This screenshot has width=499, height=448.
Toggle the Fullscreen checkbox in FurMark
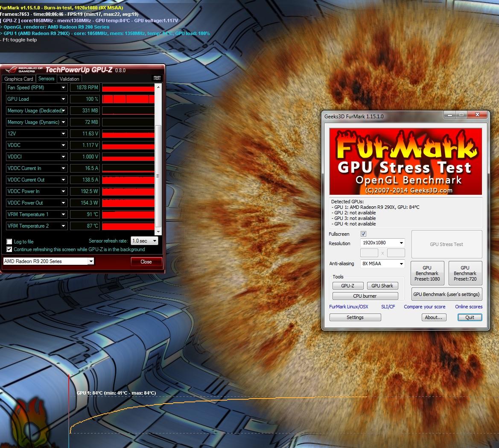[363, 234]
